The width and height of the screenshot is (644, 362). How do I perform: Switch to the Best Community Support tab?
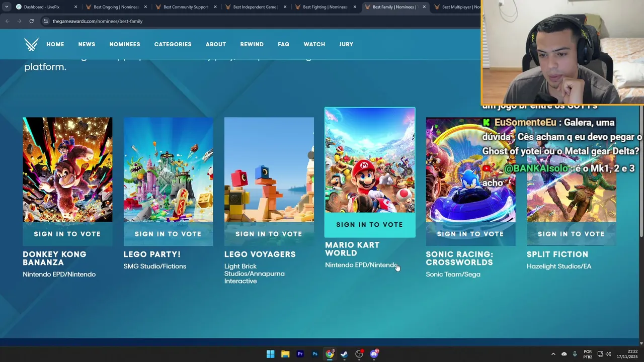(185, 7)
